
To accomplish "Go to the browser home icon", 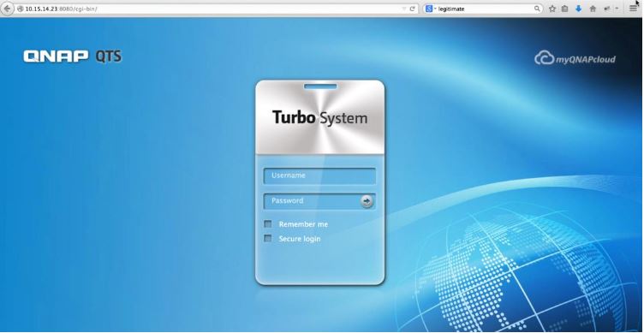I will (593, 9).
